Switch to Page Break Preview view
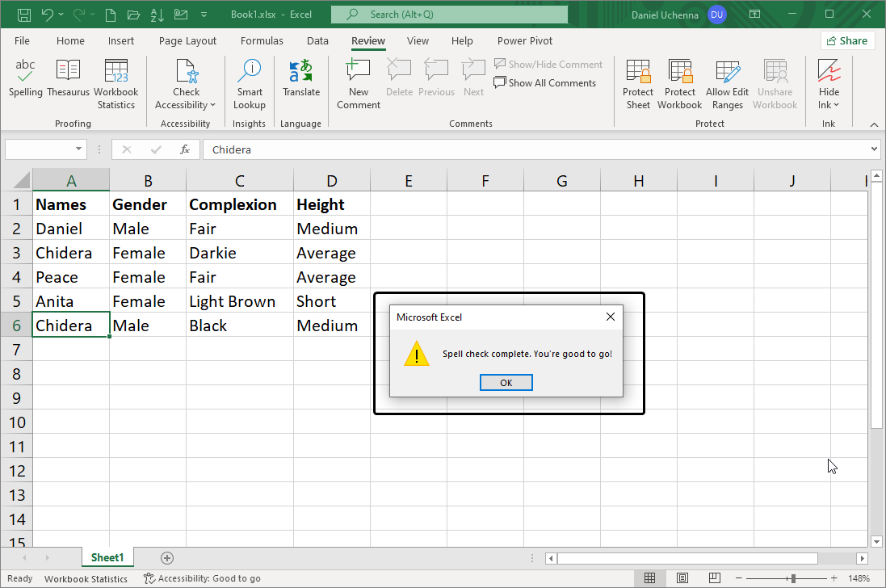 [x=715, y=578]
